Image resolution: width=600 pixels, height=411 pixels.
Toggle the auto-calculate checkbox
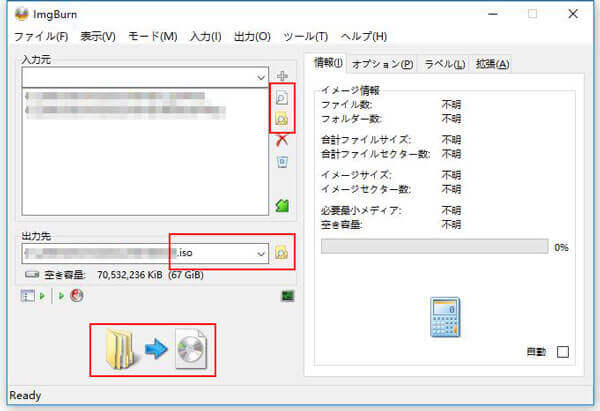click(x=562, y=352)
